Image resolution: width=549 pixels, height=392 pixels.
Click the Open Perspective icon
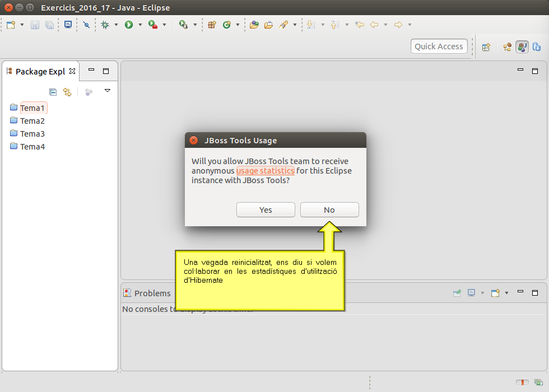click(486, 47)
